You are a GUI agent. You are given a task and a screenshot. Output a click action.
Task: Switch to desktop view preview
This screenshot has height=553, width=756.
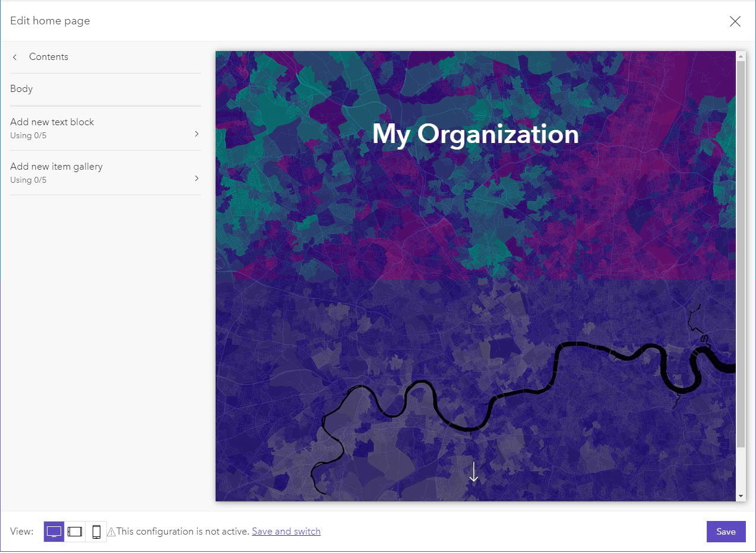pos(54,532)
